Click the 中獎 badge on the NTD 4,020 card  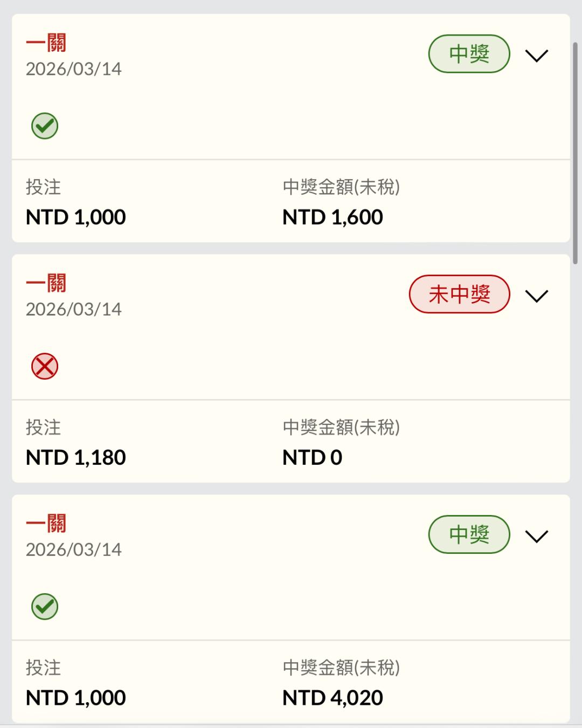pyautogui.click(x=469, y=534)
